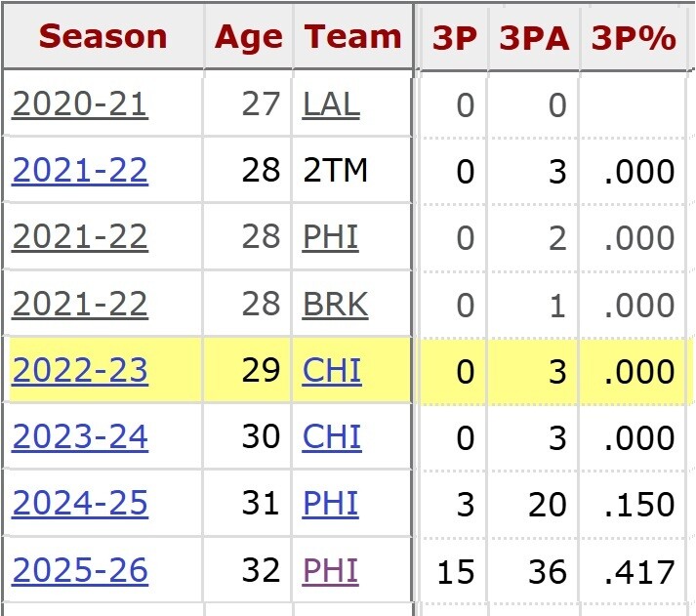Click the PHI team link for 2025-26
Image resolution: width=696 pixels, height=616 pixels.
click(x=330, y=570)
